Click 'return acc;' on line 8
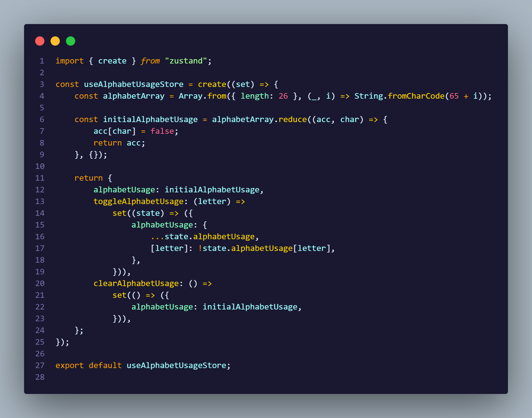 click(119, 143)
